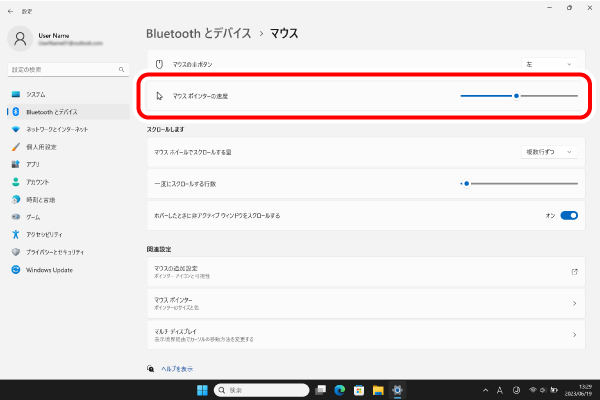The height and width of the screenshot is (400, 600).
Task: Select Bluetooth とデバイス in sidebar
Action: 51,111
